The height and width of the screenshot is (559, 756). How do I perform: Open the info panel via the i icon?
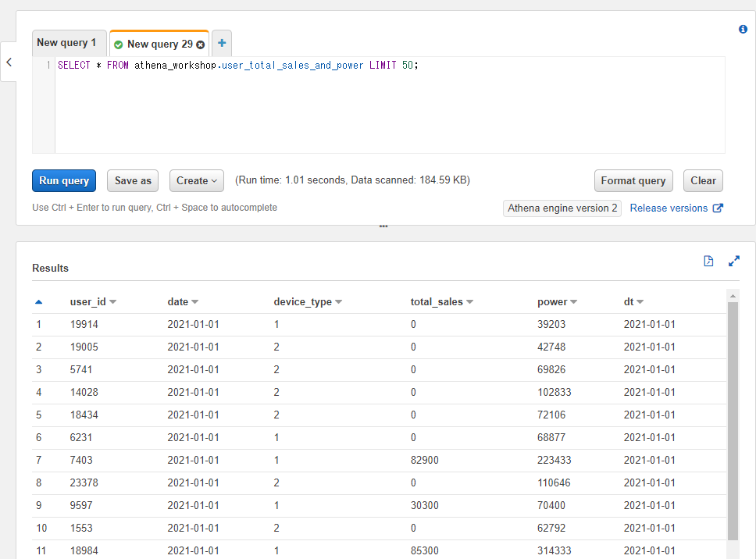743,29
